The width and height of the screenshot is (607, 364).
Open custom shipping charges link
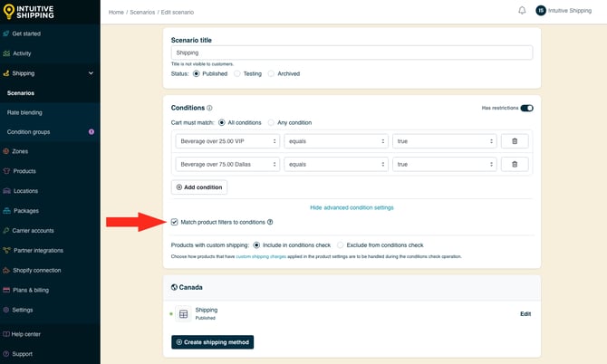[261, 256]
